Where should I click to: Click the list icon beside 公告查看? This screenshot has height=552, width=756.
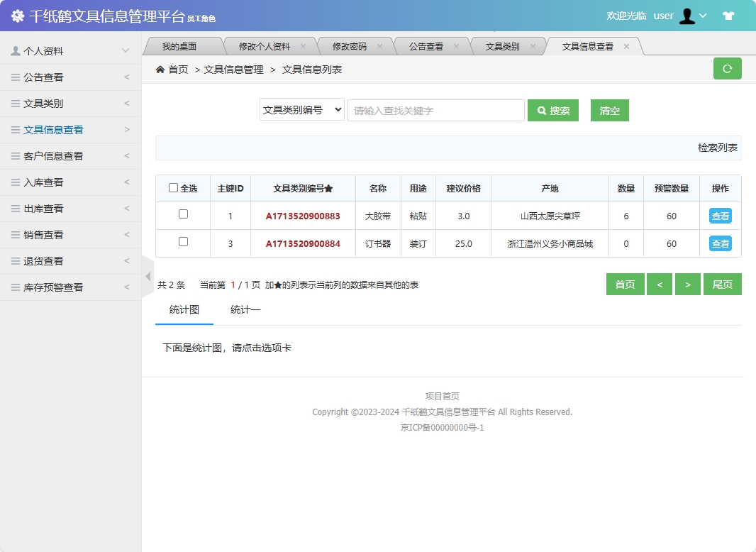pyautogui.click(x=16, y=77)
